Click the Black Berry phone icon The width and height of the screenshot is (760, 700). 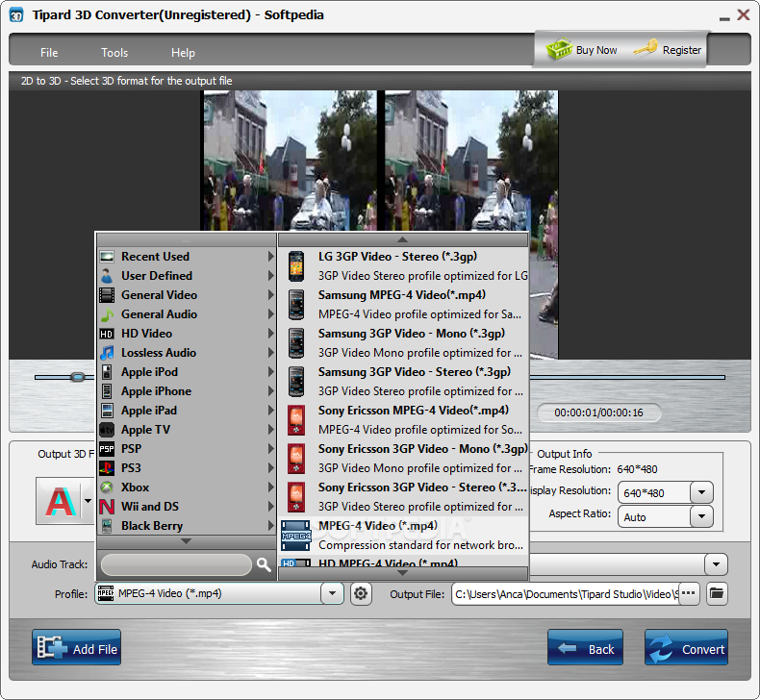(x=107, y=526)
